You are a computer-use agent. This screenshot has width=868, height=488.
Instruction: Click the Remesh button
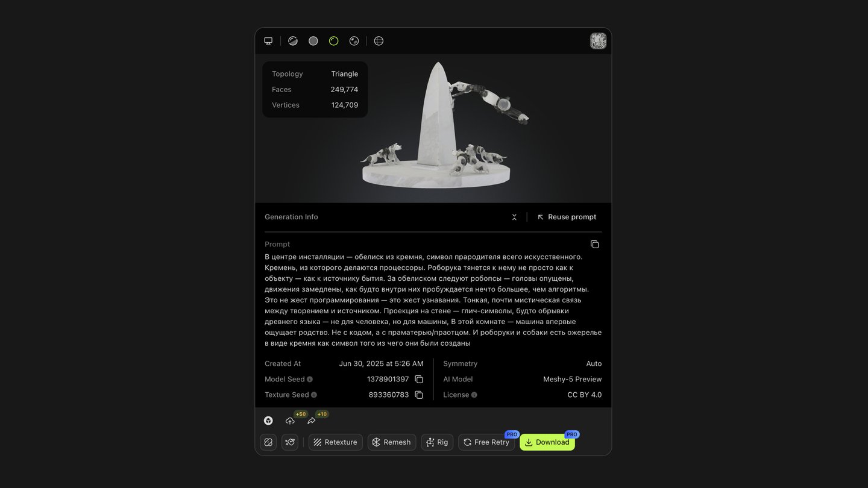392,442
